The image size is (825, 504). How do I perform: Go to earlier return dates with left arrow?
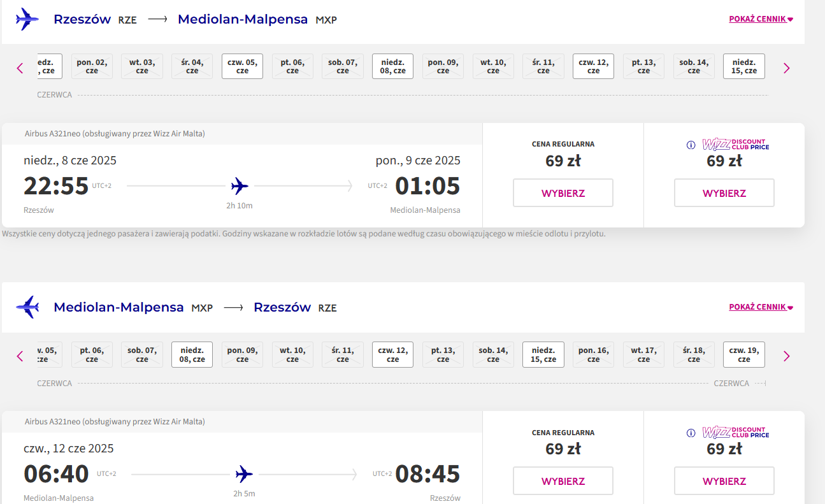20,356
